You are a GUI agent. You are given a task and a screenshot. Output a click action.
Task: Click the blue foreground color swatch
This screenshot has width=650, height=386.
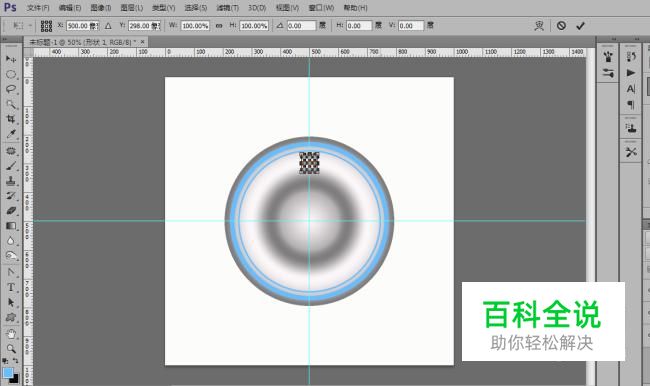coord(7,372)
